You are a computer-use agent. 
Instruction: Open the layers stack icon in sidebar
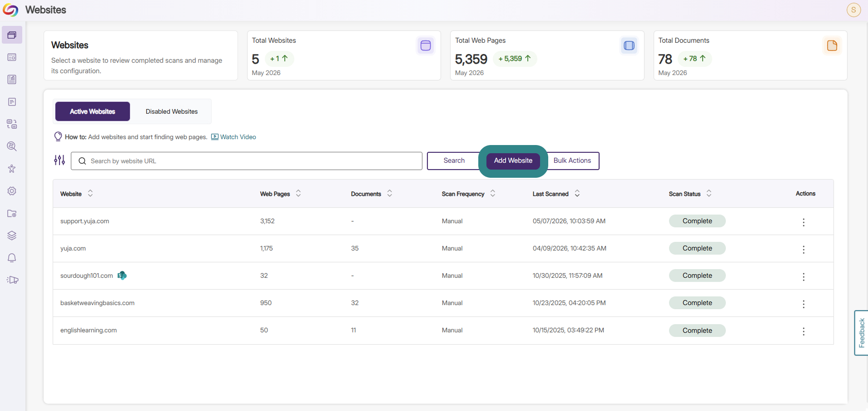pos(12,236)
